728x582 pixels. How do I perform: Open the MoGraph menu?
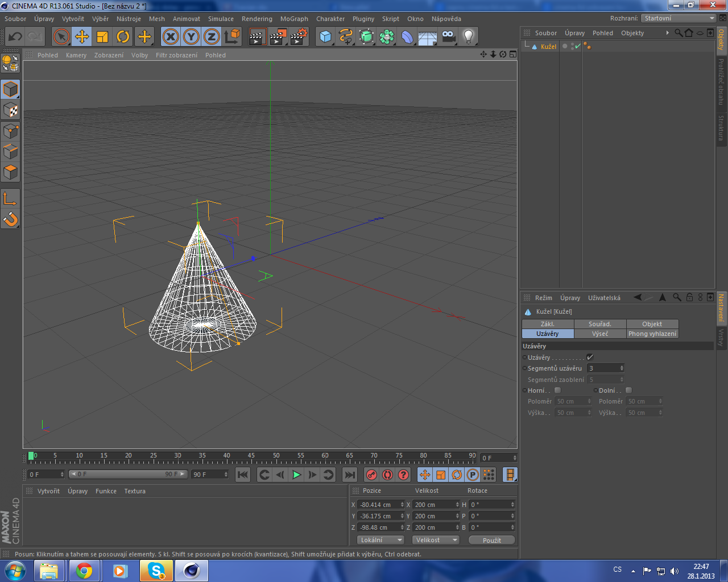pyautogui.click(x=294, y=19)
